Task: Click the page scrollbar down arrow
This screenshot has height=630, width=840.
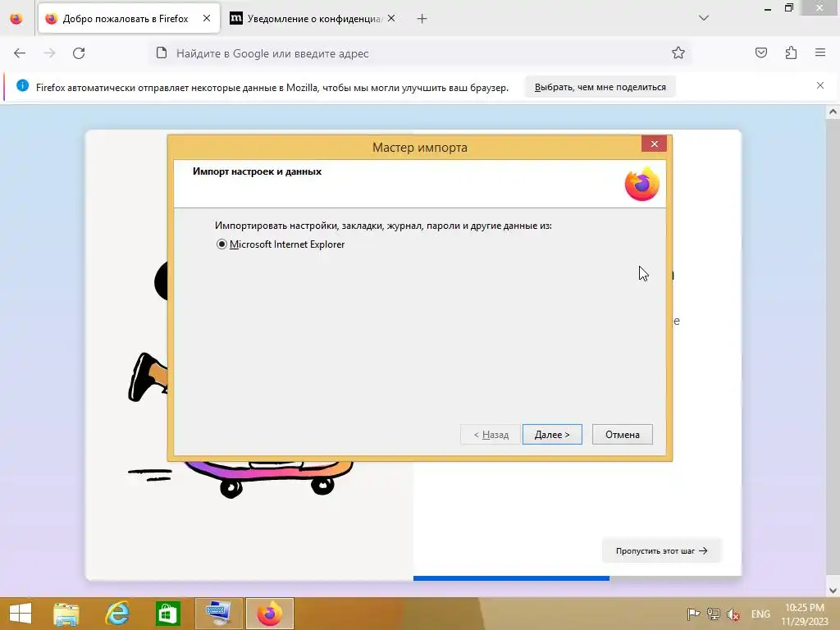Action: 833,591
